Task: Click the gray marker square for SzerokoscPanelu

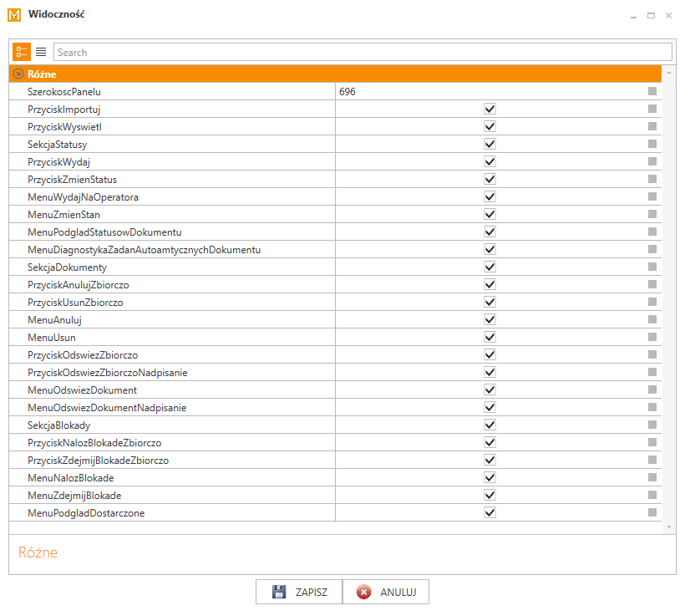Action: (652, 91)
